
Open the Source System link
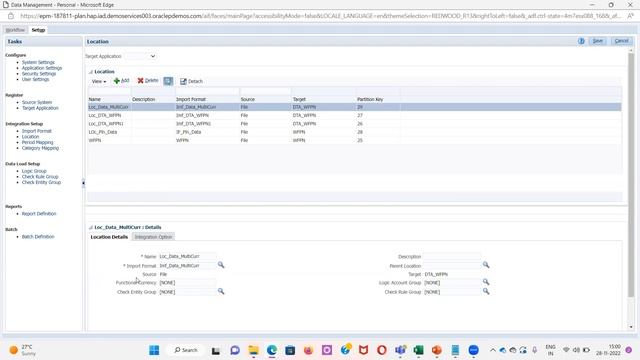pos(37,102)
